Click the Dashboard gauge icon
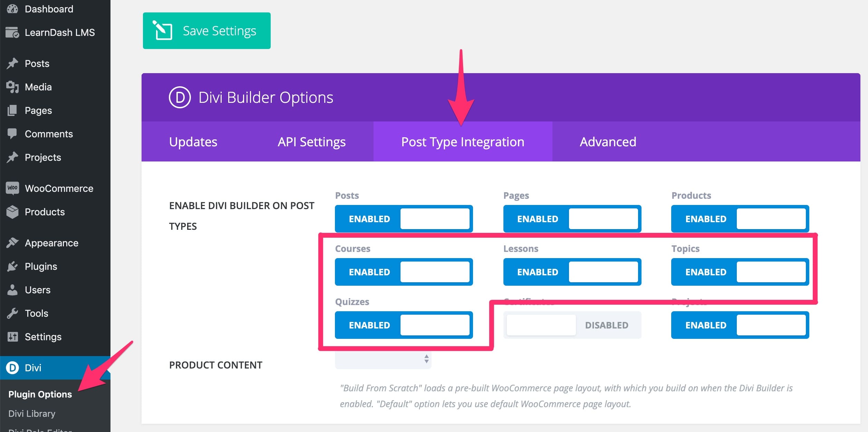Screen dimensions: 868x432 [x=12, y=9]
